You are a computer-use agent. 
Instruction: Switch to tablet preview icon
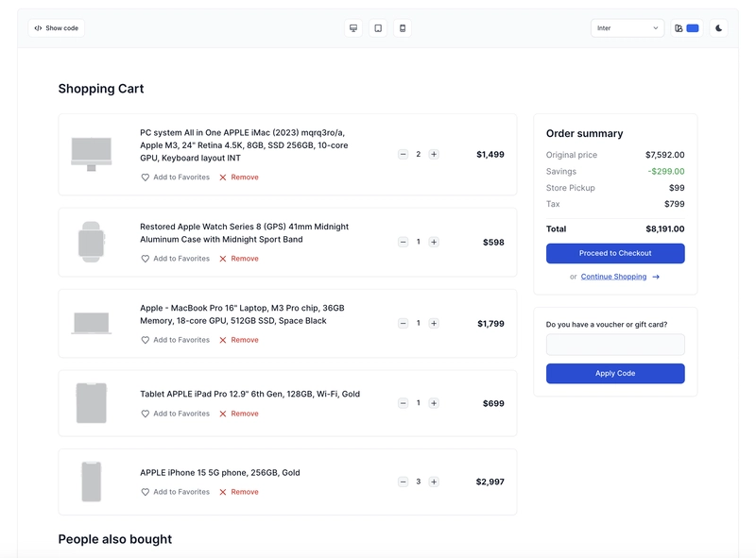pyautogui.click(x=378, y=28)
